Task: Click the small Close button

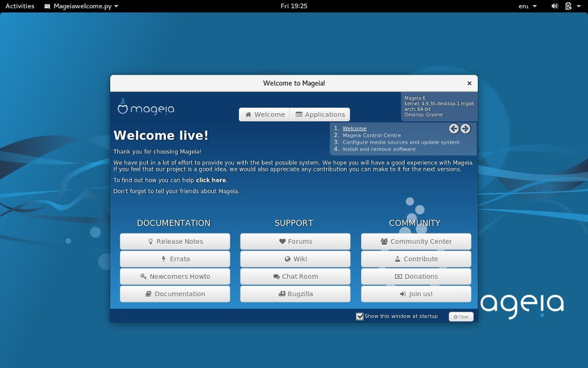Action: click(461, 317)
